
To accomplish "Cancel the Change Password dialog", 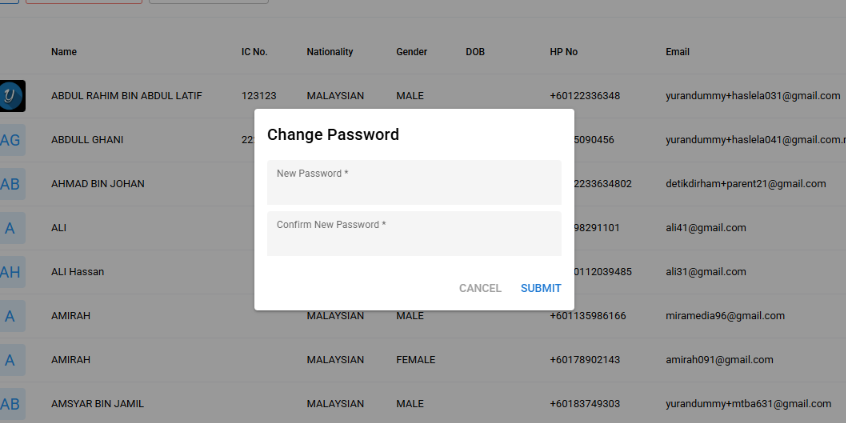I will (480, 288).
